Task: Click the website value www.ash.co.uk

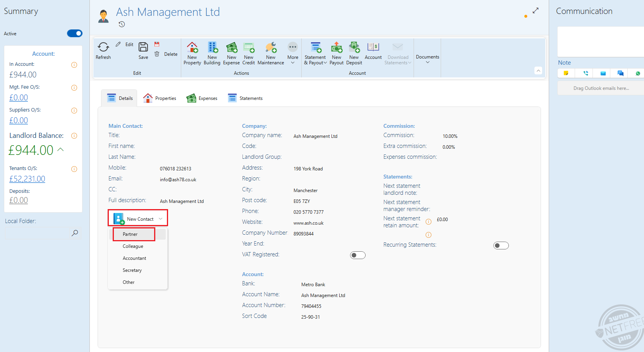Action: click(x=309, y=223)
